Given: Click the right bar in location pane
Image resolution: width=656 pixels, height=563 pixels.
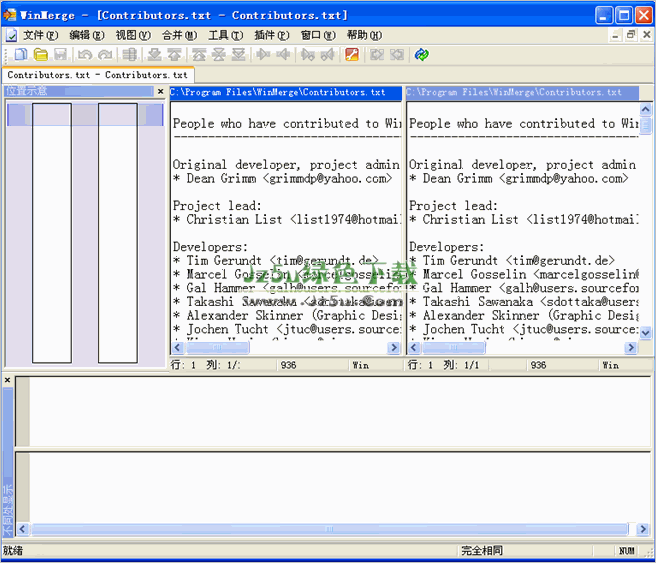Looking at the screenshot, I should pos(118,233).
